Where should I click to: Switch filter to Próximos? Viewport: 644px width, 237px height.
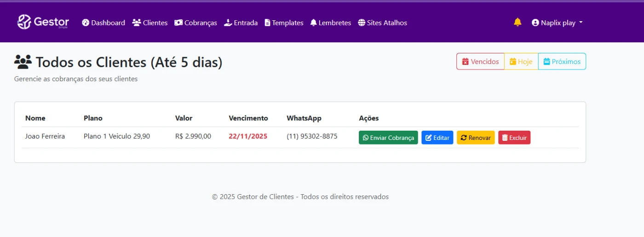click(562, 61)
